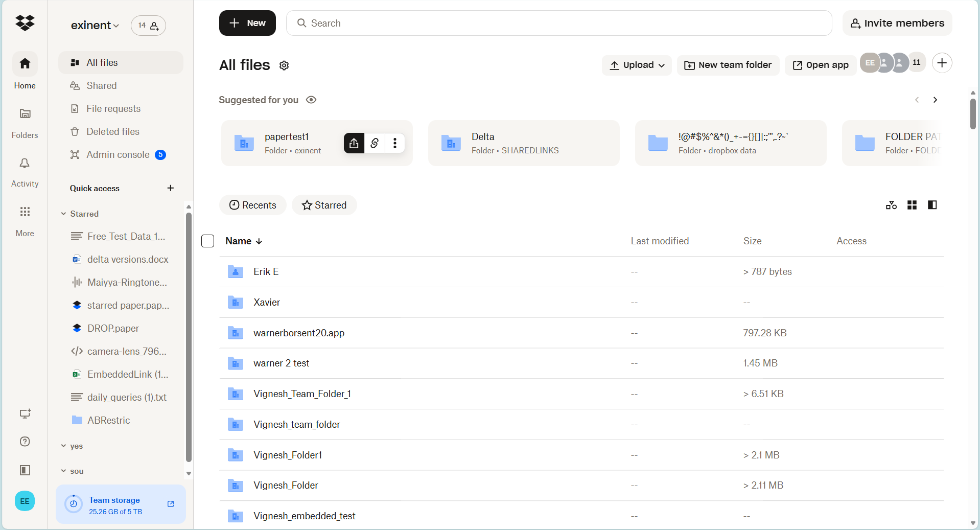Screen dimensions: 980x530
Task: Expand the exinent team name dropdown
Action: [x=116, y=25]
